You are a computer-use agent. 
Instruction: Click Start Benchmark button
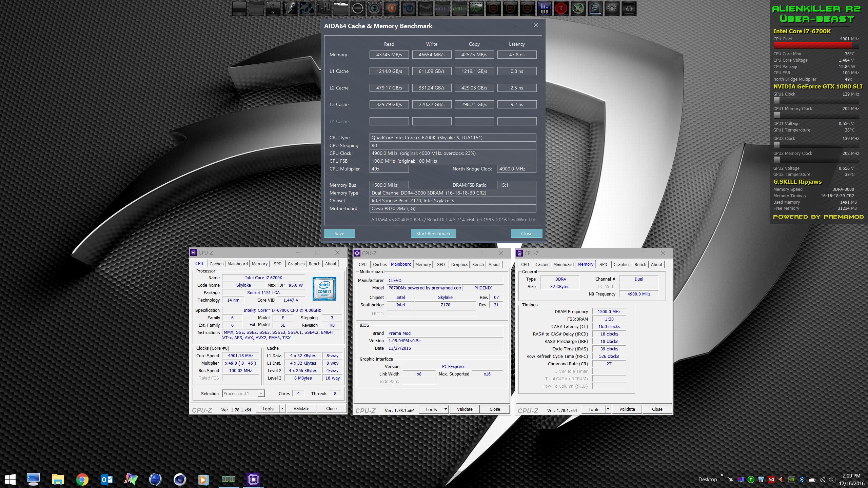pyautogui.click(x=433, y=233)
